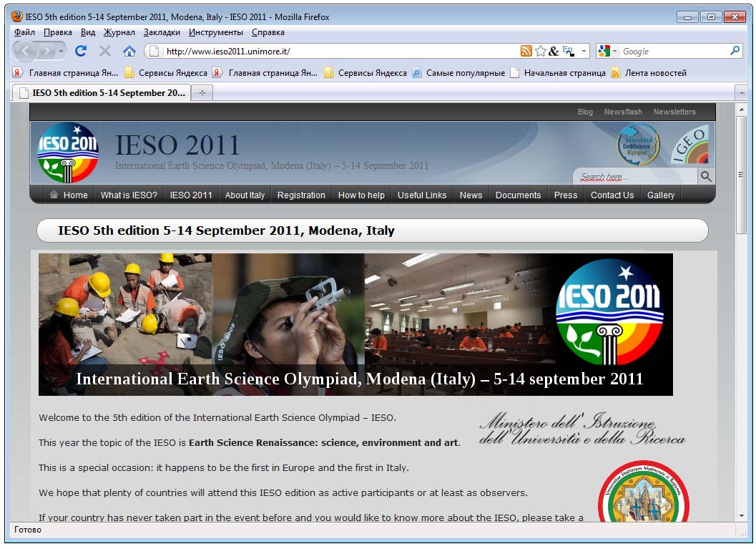This screenshot has width=756, height=549.
Task: Click the Firefox icon in the title bar
Action: (17, 16)
